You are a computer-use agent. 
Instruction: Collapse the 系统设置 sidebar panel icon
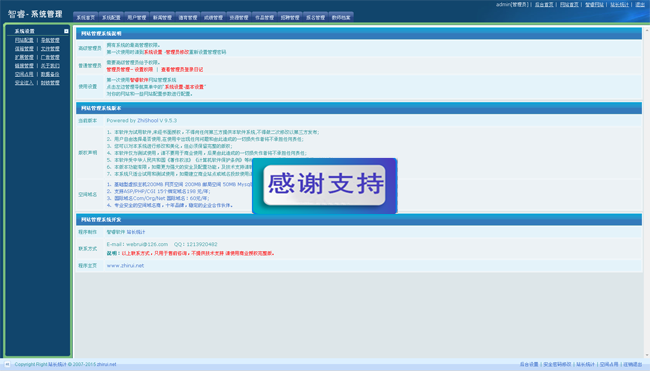tap(66, 31)
